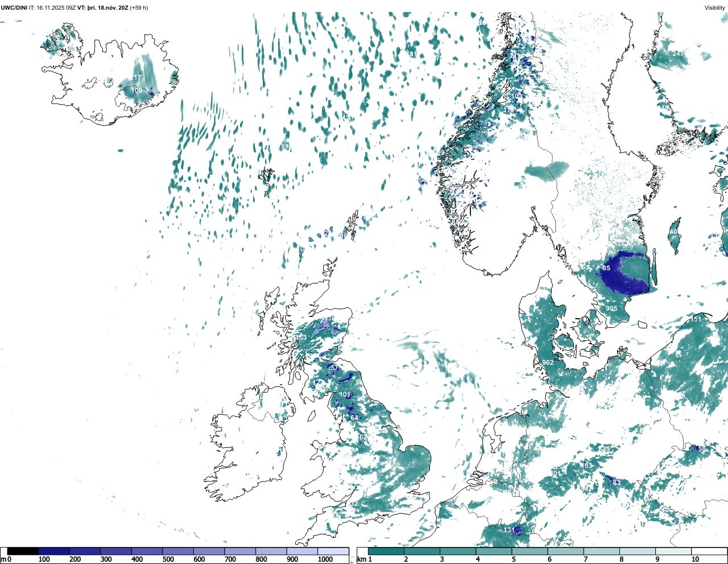Image resolution: width=728 pixels, height=564 pixels.
Task: Click the '(+59 h)' forecast offset
Action: (140, 8)
